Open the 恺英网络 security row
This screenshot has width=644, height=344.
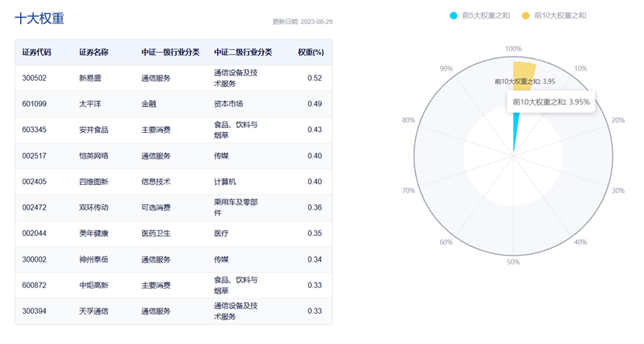tap(93, 155)
